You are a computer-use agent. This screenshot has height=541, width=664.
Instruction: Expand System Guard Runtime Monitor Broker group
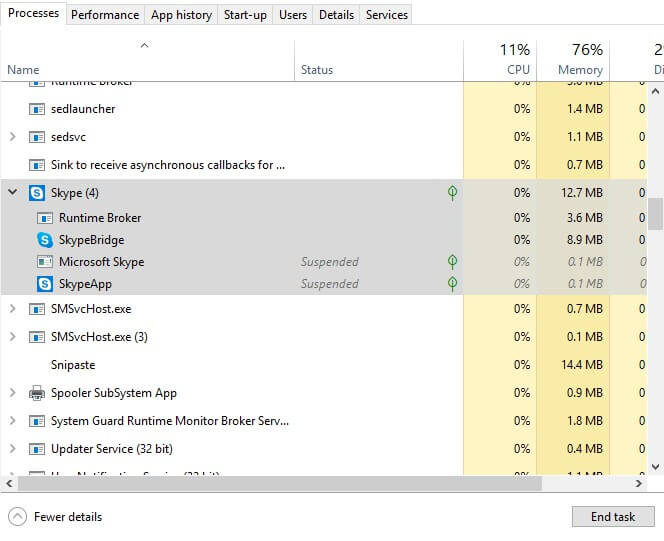point(13,421)
